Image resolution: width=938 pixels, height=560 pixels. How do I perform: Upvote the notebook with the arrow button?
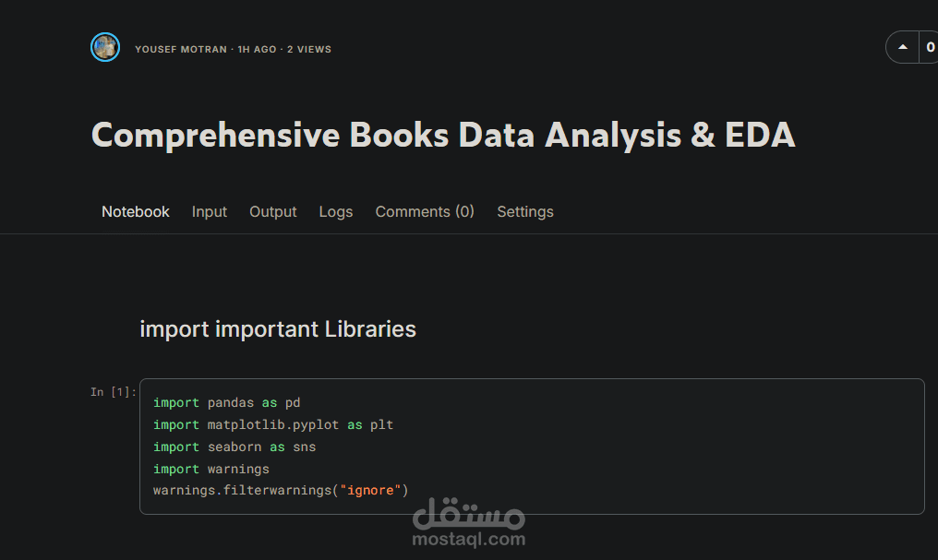tap(903, 47)
